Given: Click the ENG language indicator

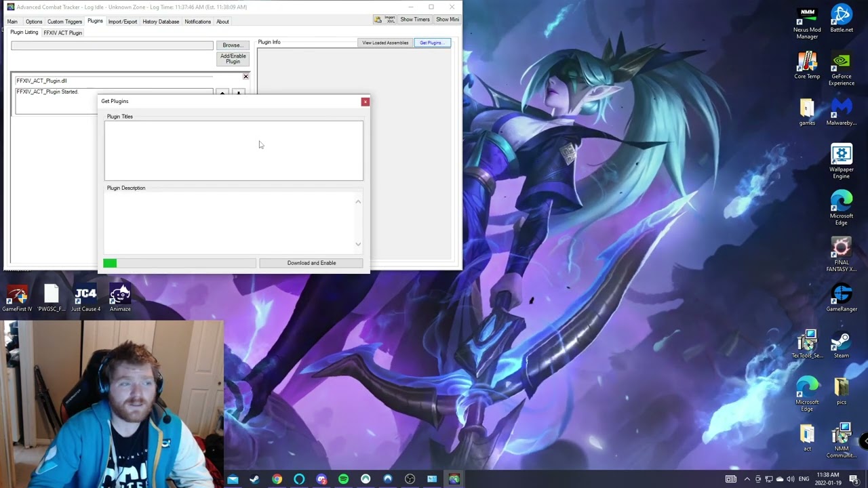Looking at the screenshot, I should point(804,479).
